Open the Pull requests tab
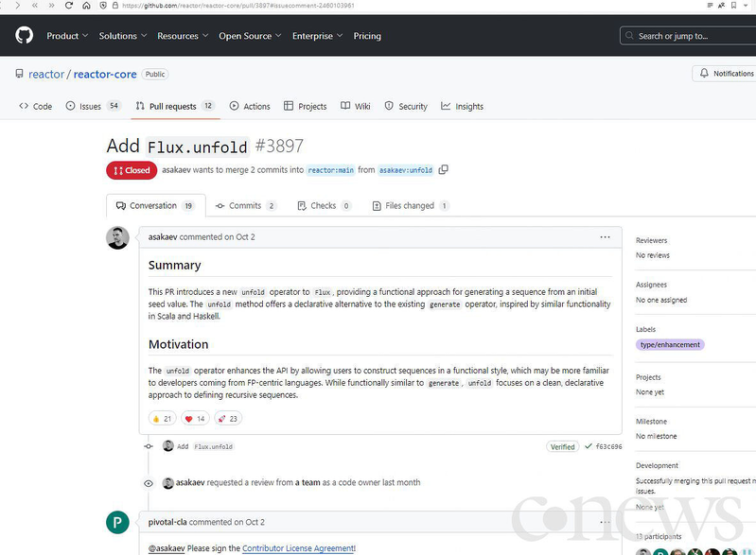 [x=175, y=106]
